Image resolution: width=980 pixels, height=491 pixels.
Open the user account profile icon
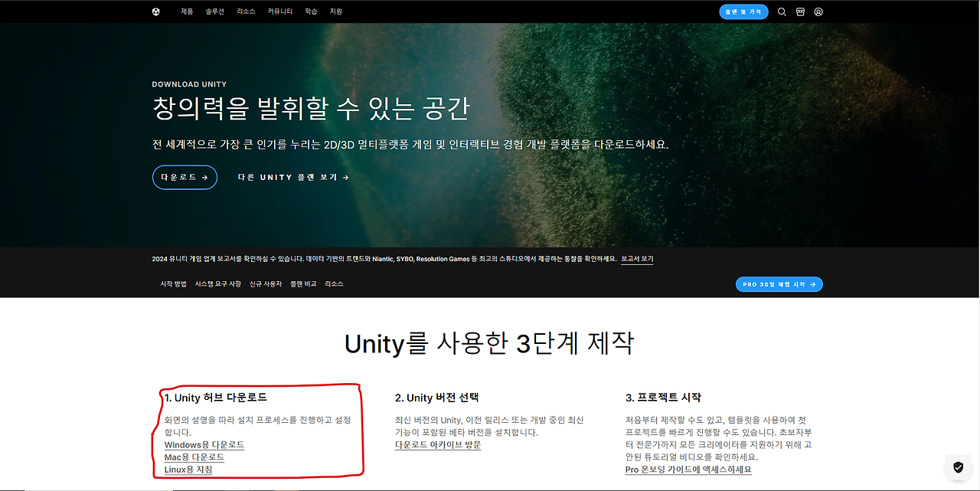(818, 11)
